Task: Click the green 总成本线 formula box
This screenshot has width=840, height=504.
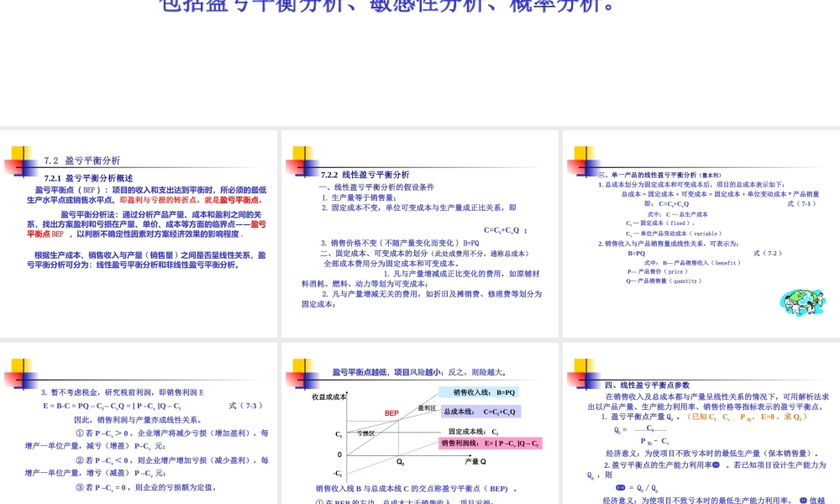Action: click(x=481, y=411)
